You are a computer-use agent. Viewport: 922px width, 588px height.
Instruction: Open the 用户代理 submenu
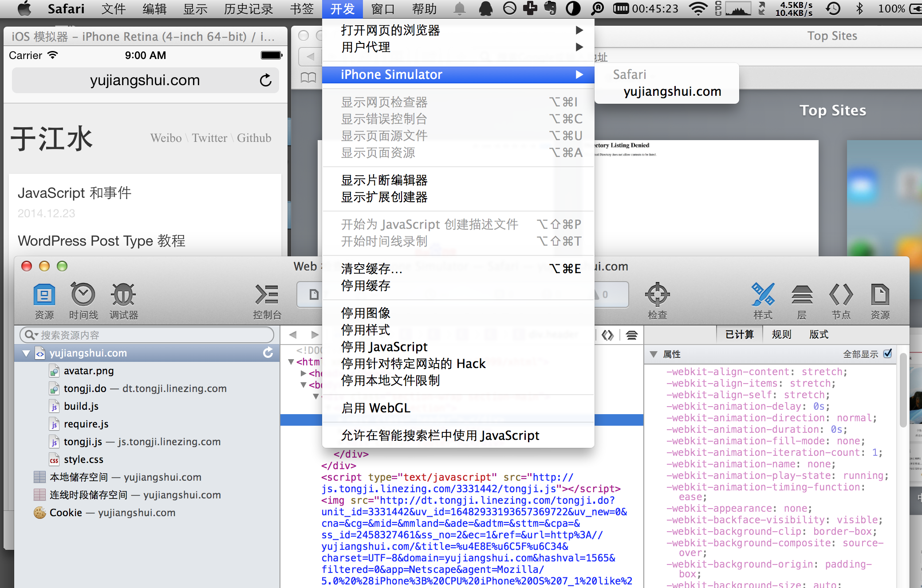(x=458, y=47)
